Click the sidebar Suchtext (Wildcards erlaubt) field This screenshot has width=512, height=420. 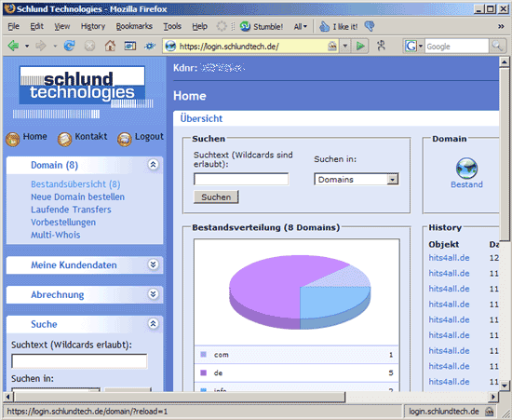79,361
